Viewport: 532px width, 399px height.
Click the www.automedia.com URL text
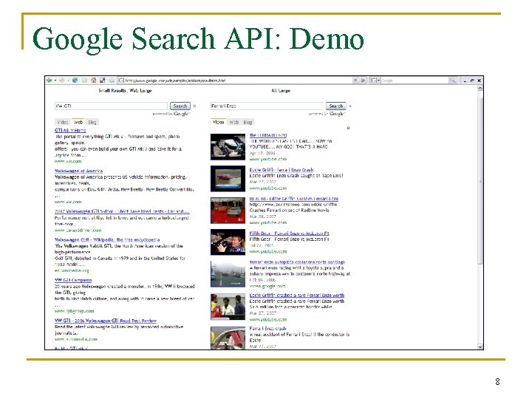[x=76, y=339]
